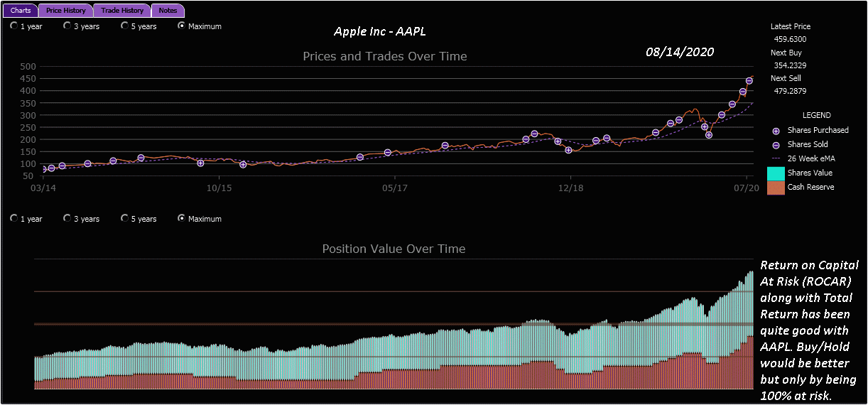Viewport: 868px width, 405px height.
Task: Click the lowest Shares Purchased marker near 12/18
Action: point(568,150)
